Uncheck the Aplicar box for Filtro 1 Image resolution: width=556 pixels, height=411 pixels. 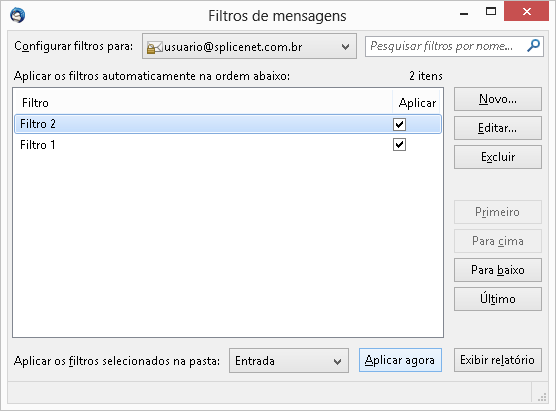[x=399, y=145]
